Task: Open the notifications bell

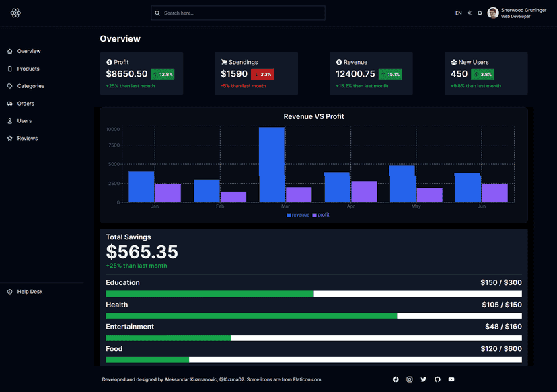Action: coord(480,13)
